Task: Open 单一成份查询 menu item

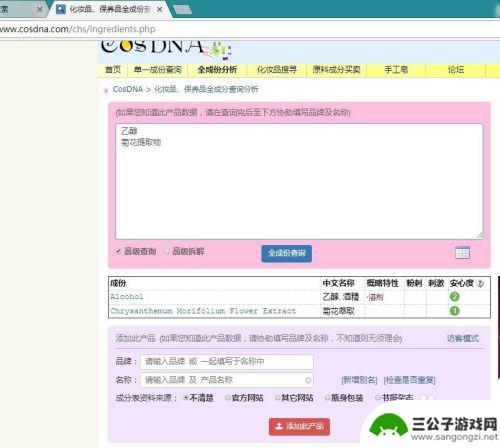Action: (158, 70)
